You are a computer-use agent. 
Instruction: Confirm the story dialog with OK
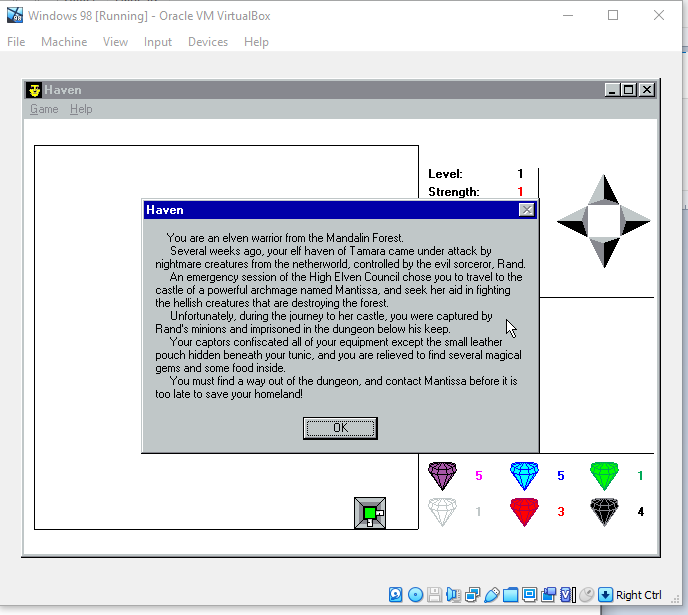coord(340,428)
